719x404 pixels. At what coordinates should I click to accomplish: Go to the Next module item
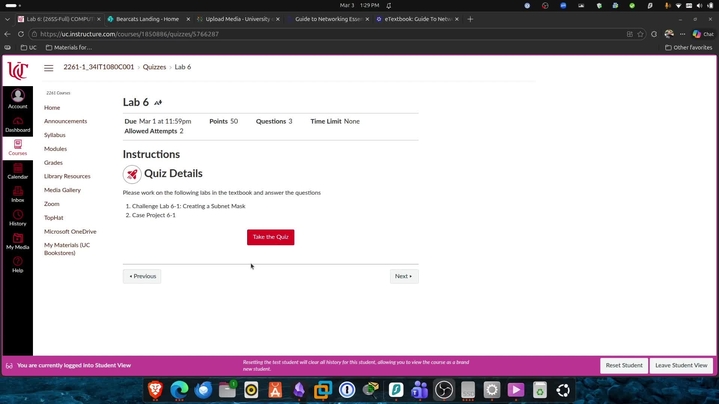click(403, 276)
